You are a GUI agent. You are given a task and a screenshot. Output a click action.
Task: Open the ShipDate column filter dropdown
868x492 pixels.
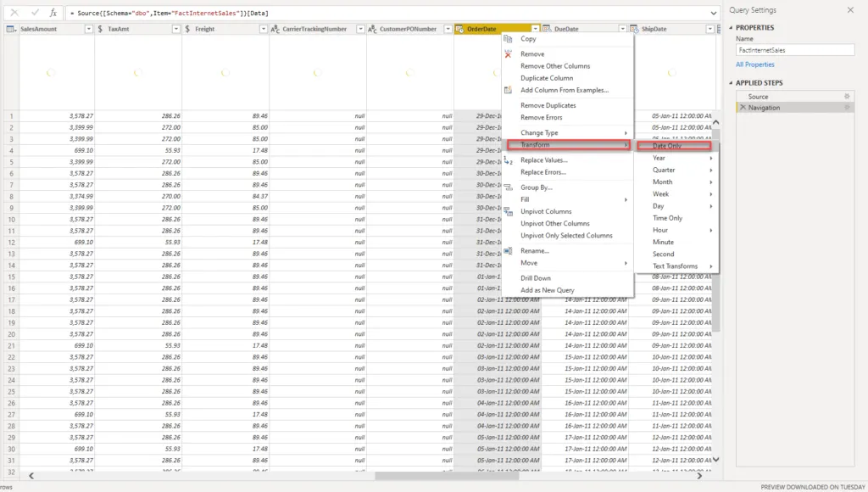pos(709,29)
